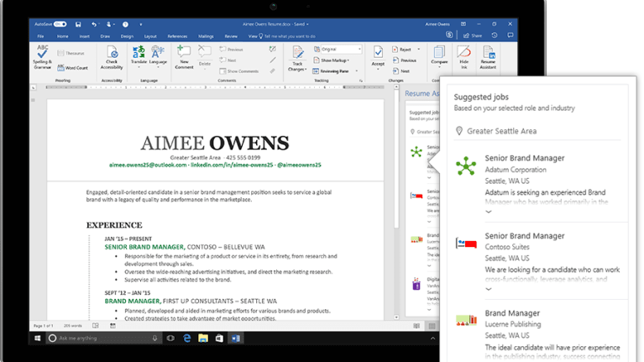Image resolution: width=644 pixels, height=362 pixels.
Task: Open Reviewing Pane dropdown arrow
Action: (x=357, y=71)
